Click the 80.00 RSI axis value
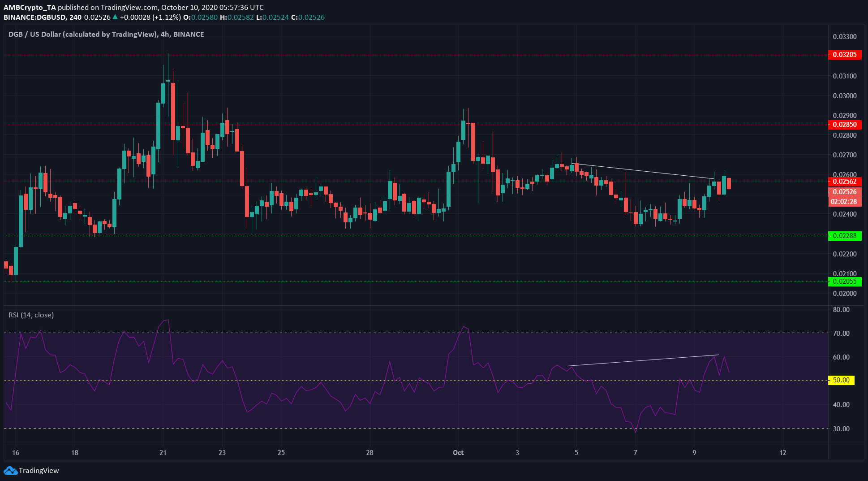 coord(841,310)
